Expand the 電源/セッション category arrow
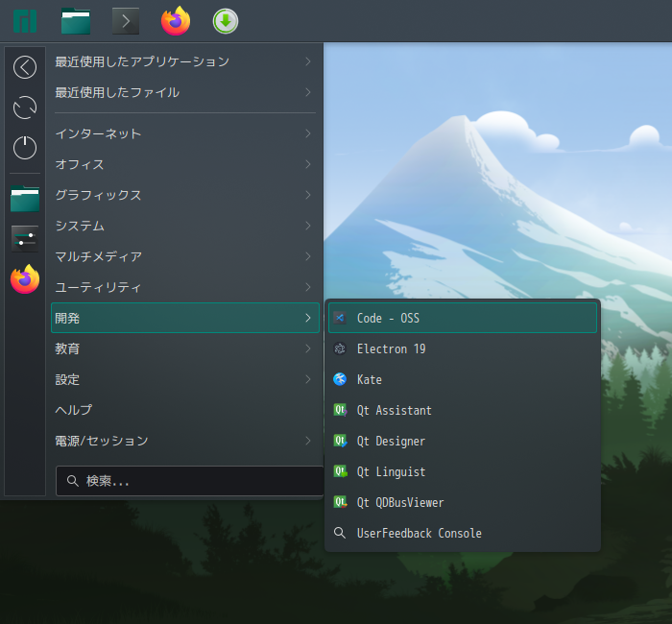672x624 pixels. (308, 441)
